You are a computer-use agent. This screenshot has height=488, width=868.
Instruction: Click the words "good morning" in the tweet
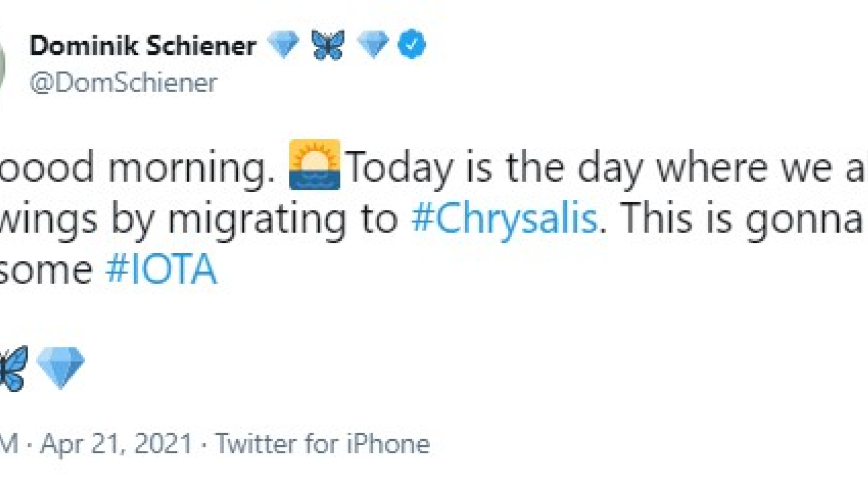(137, 168)
